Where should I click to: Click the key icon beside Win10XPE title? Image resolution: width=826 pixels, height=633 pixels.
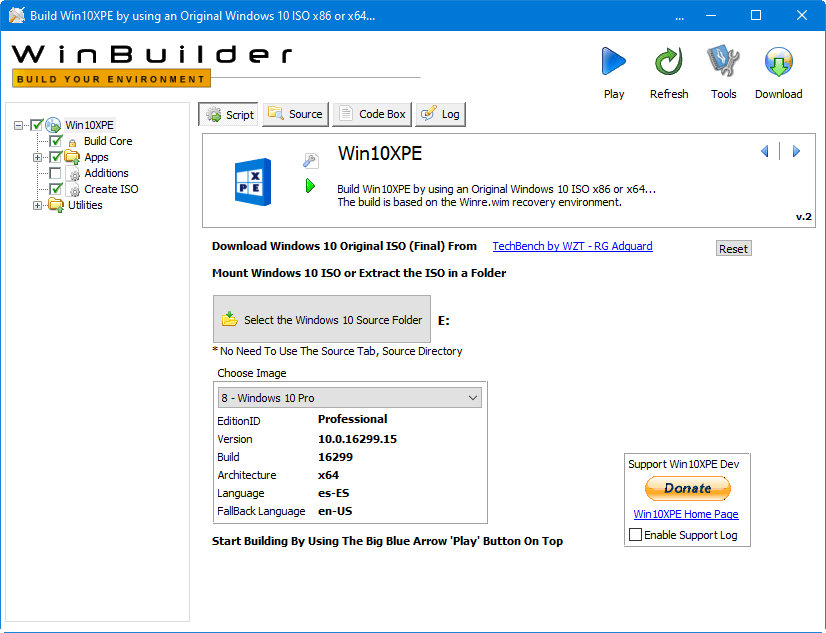click(x=310, y=160)
